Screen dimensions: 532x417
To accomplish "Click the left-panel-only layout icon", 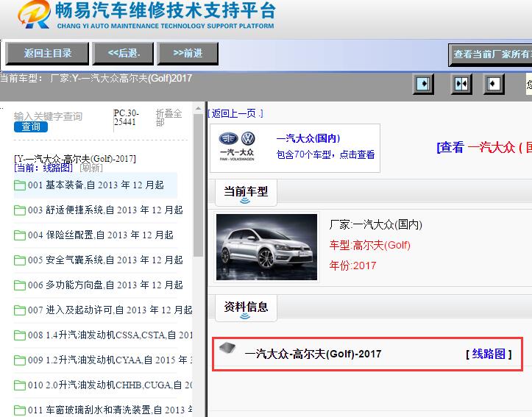I will point(423,83).
